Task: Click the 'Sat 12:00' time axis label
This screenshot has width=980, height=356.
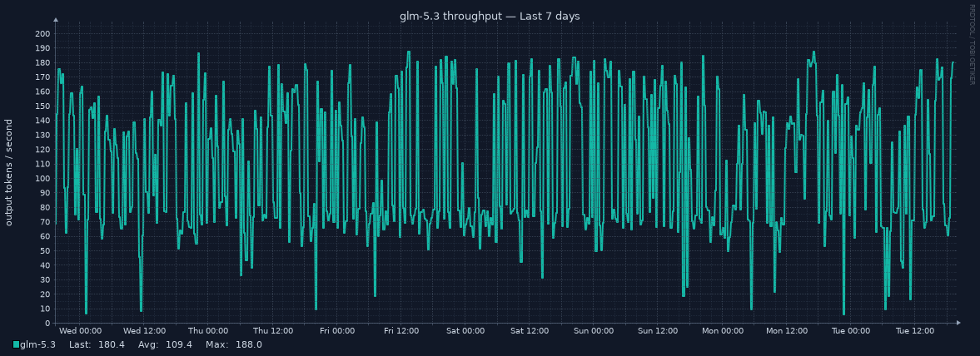Action: point(530,331)
